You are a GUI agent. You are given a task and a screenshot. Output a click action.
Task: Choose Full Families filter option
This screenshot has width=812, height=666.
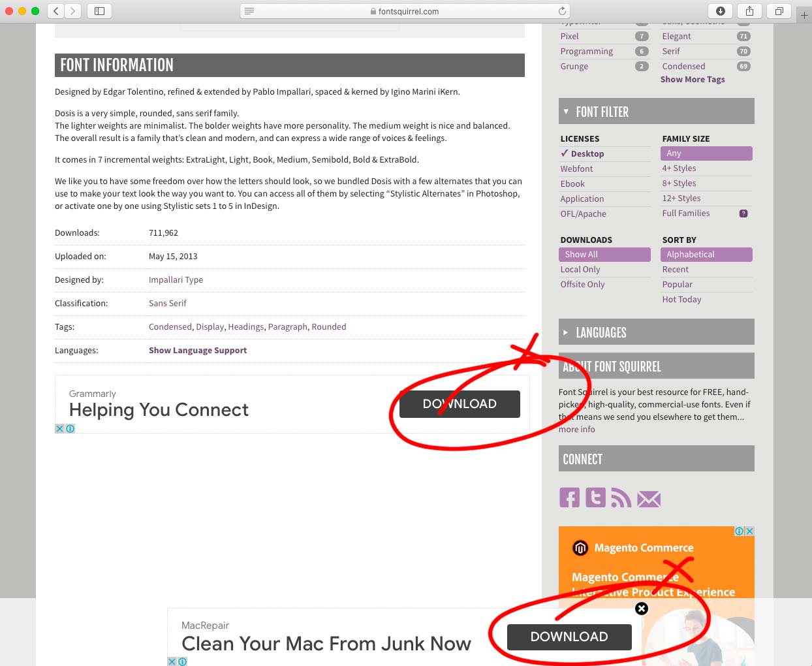[x=686, y=213]
